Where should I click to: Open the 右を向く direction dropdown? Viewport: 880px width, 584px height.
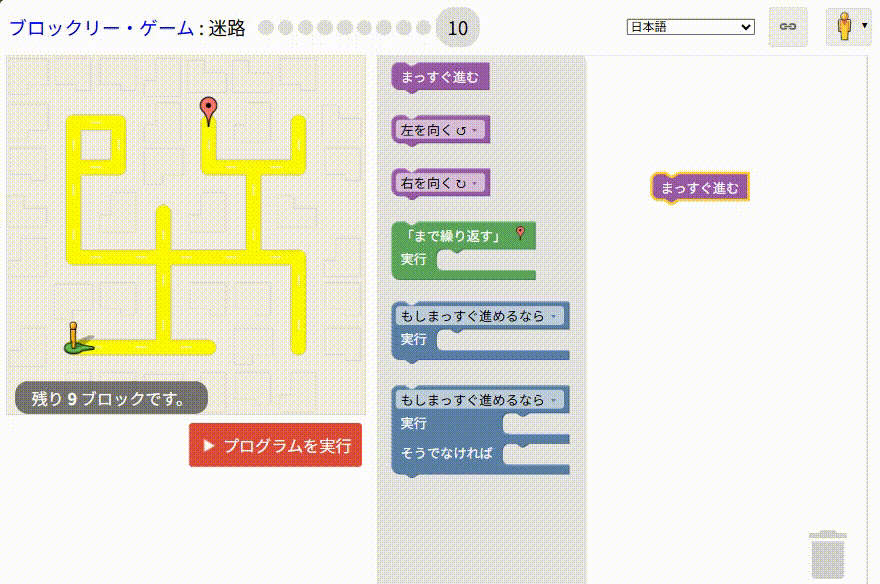tap(442, 183)
